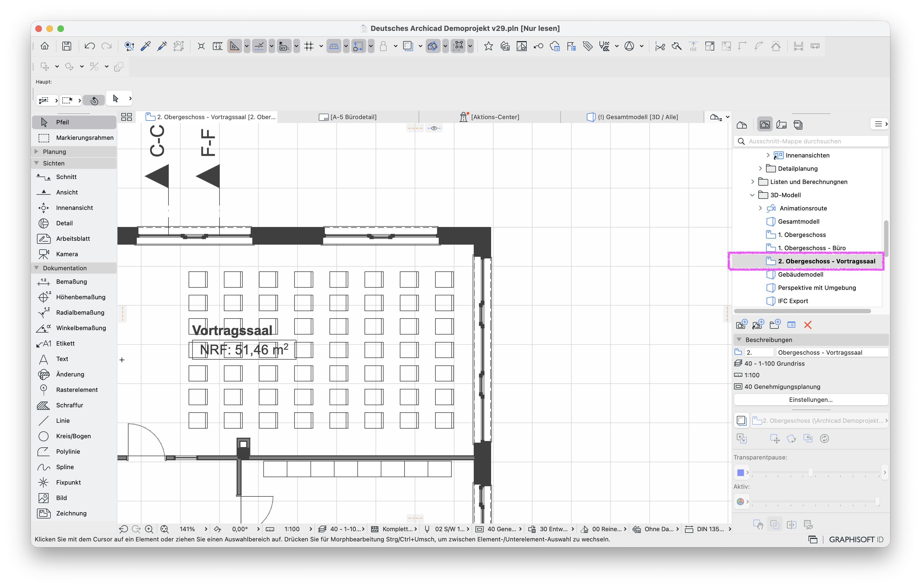Collapse the 3D-Modell folder
The image size is (921, 588).
(x=752, y=195)
